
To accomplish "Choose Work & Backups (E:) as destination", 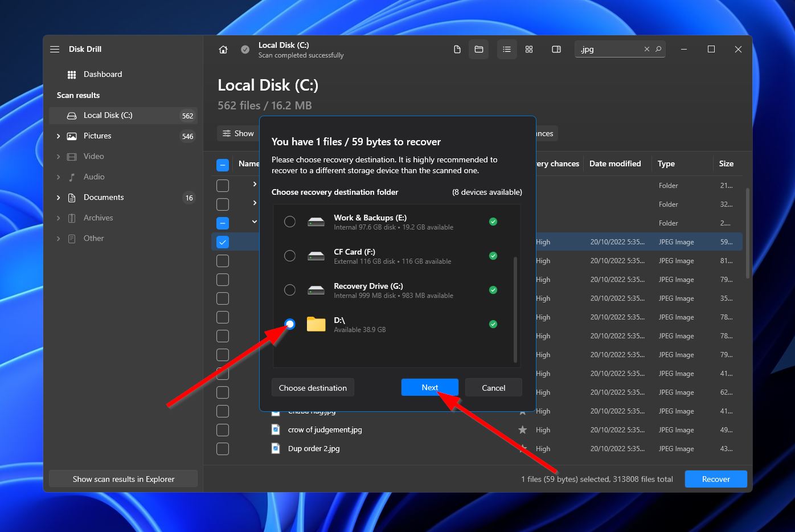I will (x=290, y=222).
